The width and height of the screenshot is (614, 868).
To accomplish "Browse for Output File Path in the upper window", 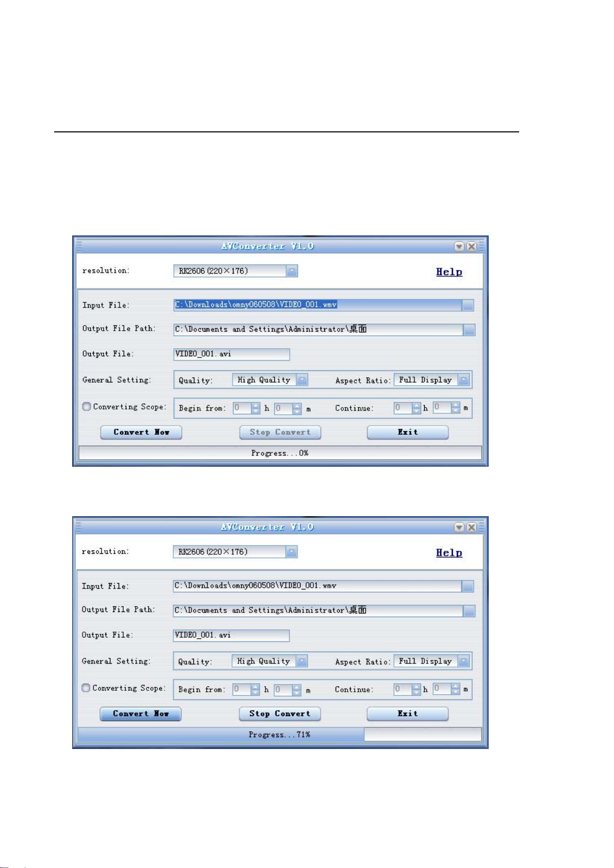I will pyautogui.click(x=469, y=330).
